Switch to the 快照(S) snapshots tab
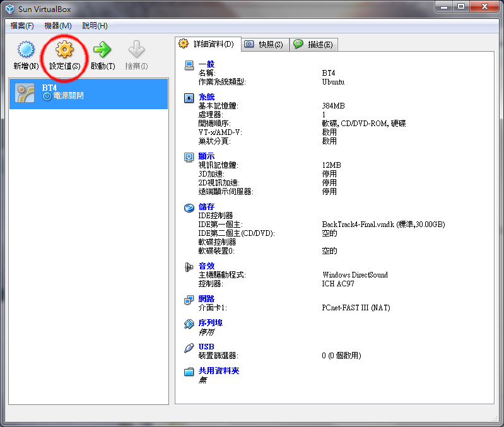The width and height of the screenshot is (504, 427). pos(265,44)
